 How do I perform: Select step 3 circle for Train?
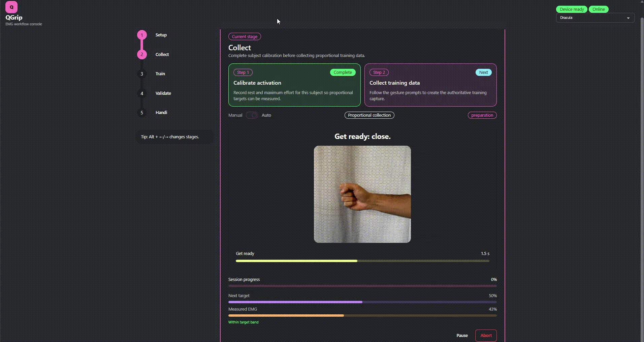pyautogui.click(x=142, y=74)
